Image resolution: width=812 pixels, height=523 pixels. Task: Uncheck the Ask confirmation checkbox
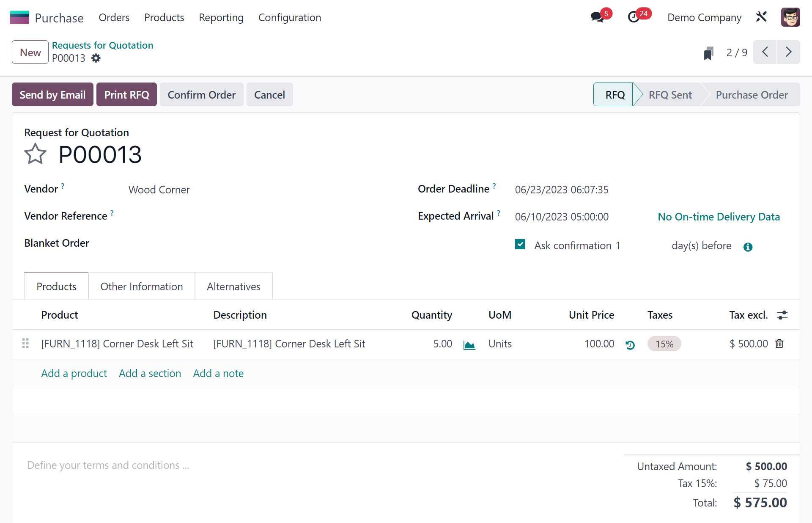[x=520, y=244]
